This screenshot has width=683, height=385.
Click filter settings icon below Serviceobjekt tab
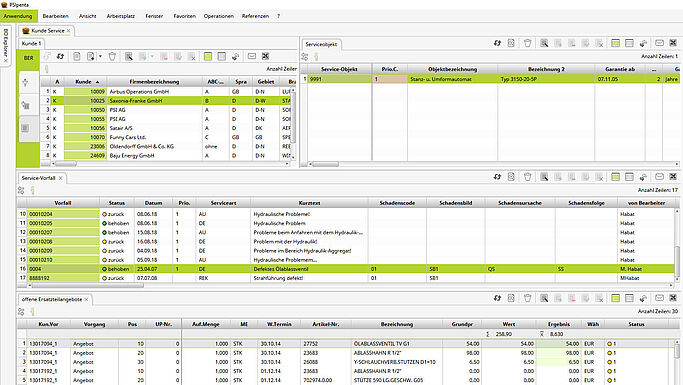tap(304, 57)
